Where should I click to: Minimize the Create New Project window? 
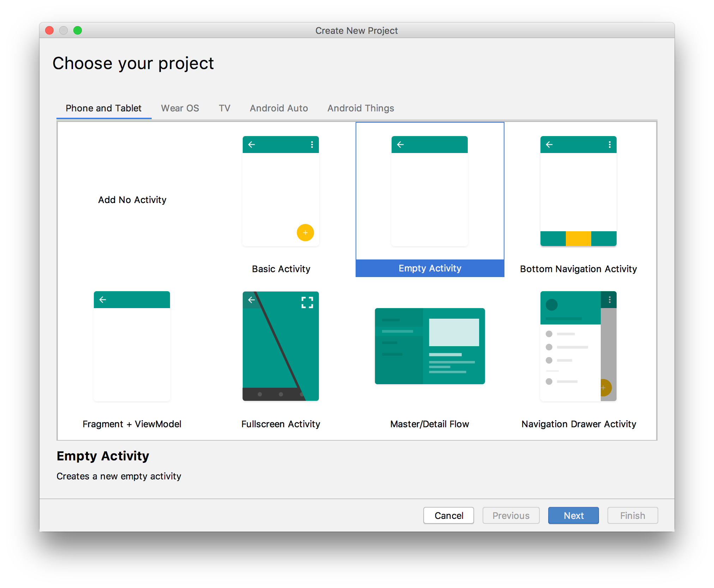pyautogui.click(x=63, y=30)
